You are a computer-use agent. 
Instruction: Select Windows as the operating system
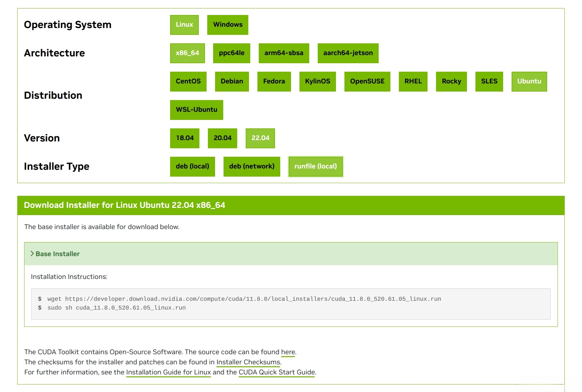227,25
